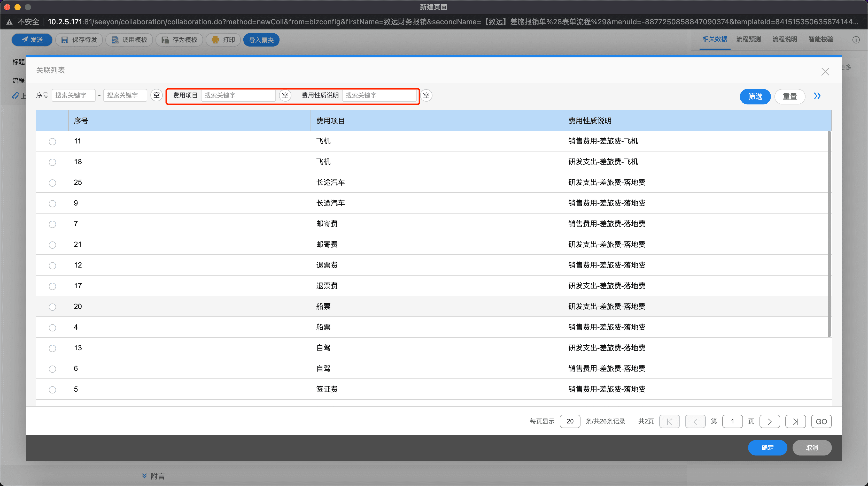Click the 重置 reset button

point(790,96)
